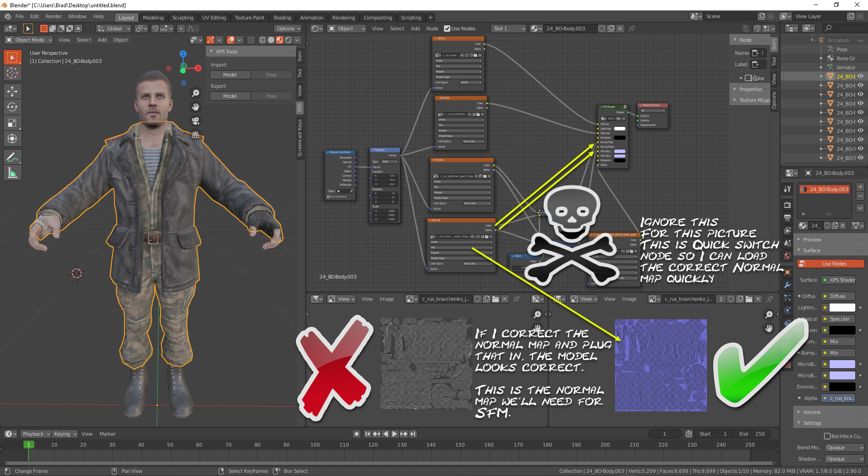Open the viewport Options dropdown
Image resolution: width=868 pixels, height=476 pixels.
tap(288, 29)
